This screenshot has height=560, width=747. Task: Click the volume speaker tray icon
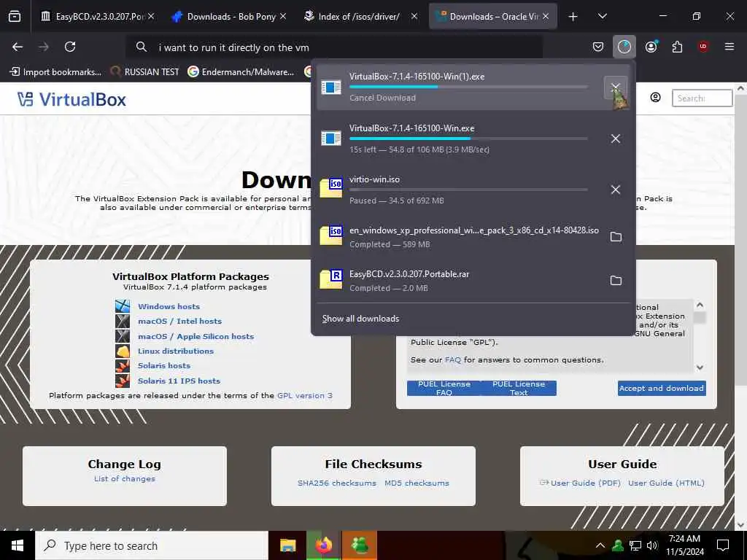652,545
